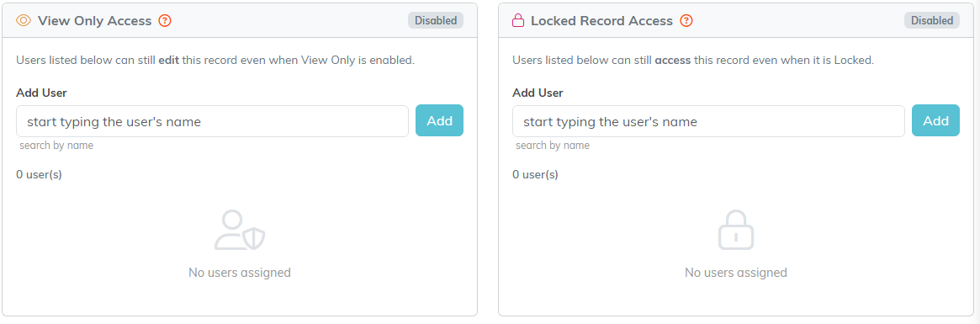Click the Locked Record Access heading text
980x324 pixels.
pyautogui.click(x=601, y=21)
